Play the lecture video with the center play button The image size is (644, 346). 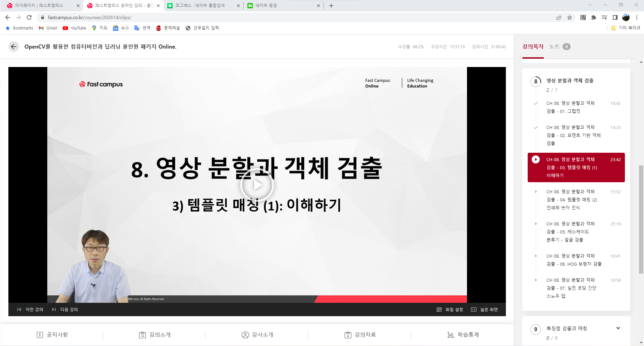(257, 185)
